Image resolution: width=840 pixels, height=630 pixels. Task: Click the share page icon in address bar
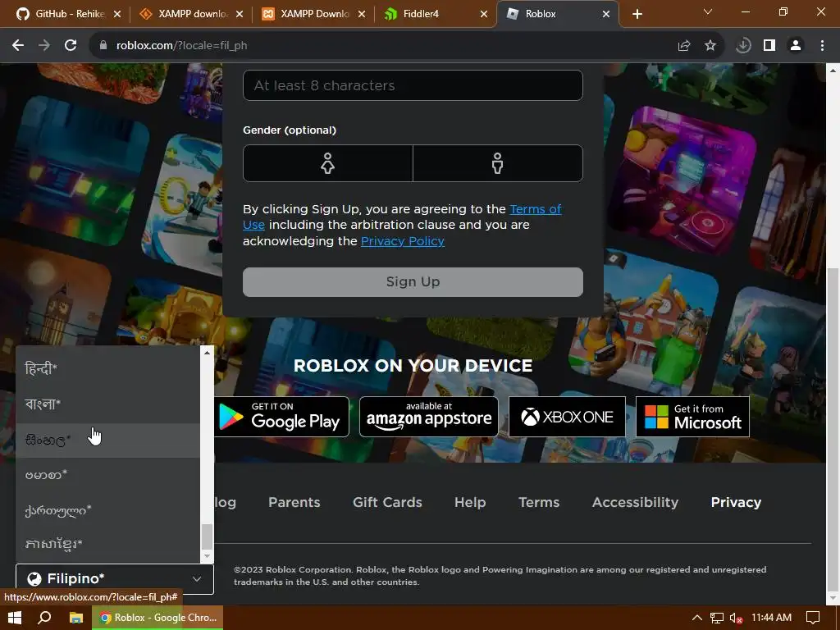coord(683,46)
